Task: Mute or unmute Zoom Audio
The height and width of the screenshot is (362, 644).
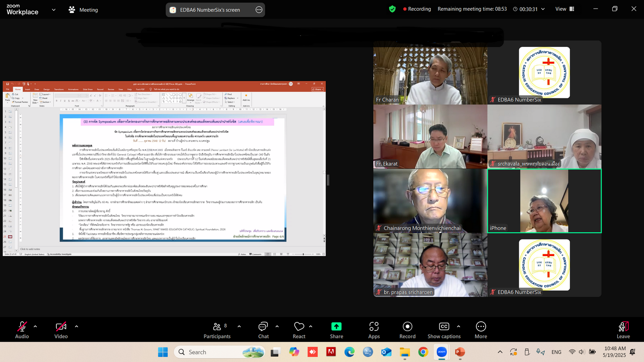Action: (x=21, y=330)
